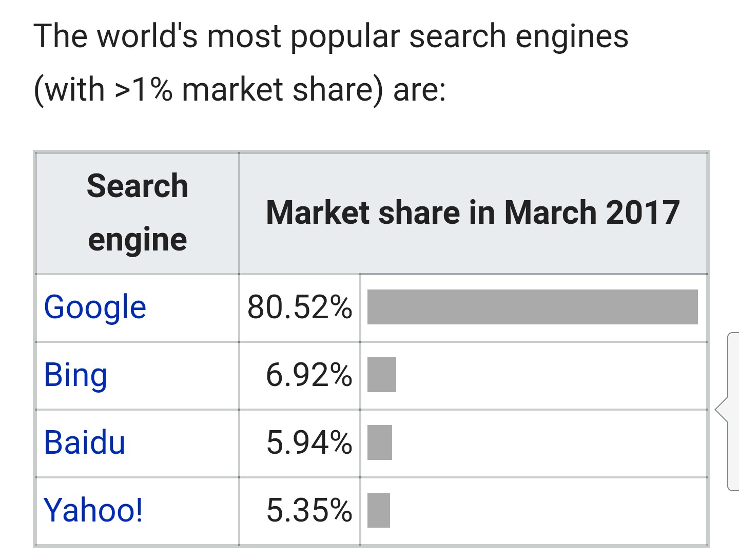Select the 5.35% value for Yahoo!
Image resolution: width=739 pixels, height=560 pixels.
coord(309,510)
